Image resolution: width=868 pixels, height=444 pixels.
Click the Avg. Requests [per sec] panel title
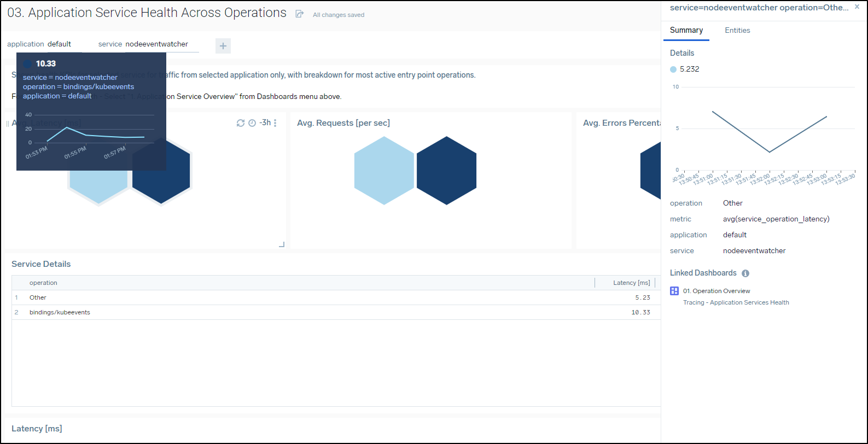pyautogui.click(x=343, y=123)
